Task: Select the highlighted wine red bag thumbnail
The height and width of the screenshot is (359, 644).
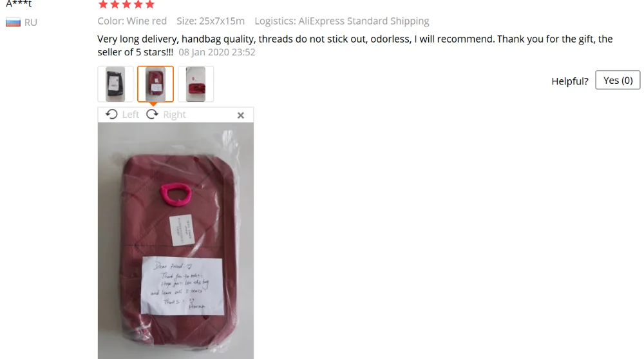Action: pos(156,84)
